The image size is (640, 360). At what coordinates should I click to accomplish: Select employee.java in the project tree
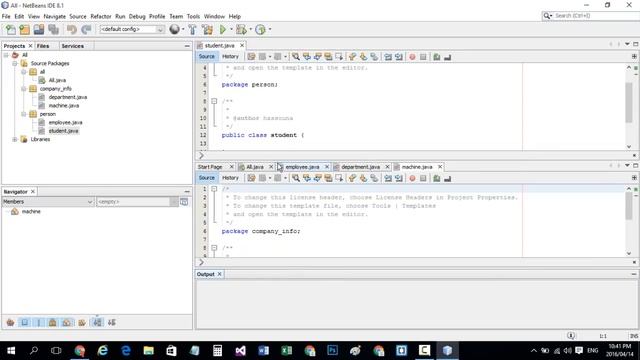65,122
